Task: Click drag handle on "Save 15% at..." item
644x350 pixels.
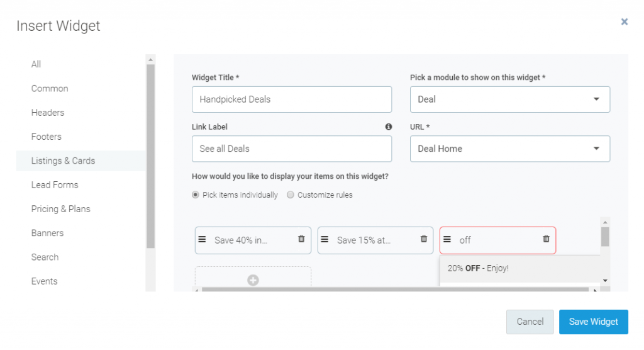Action: click(x=325, y=239)
